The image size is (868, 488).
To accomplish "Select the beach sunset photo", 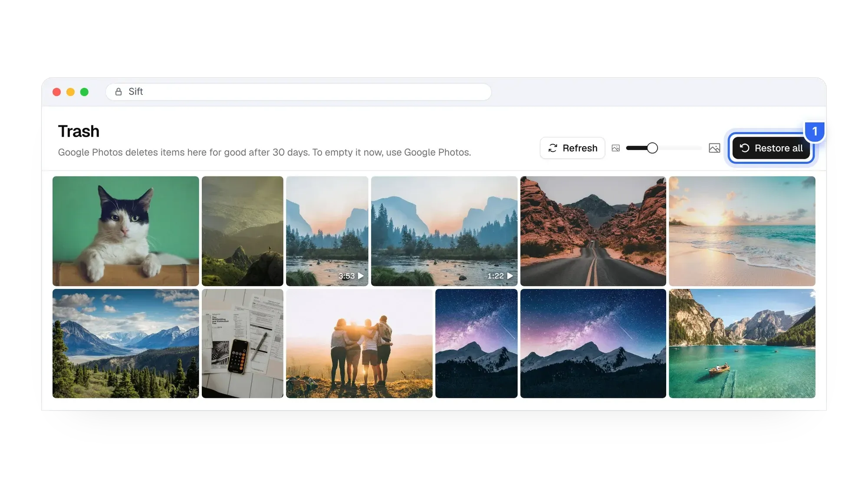I will (742, 231).
